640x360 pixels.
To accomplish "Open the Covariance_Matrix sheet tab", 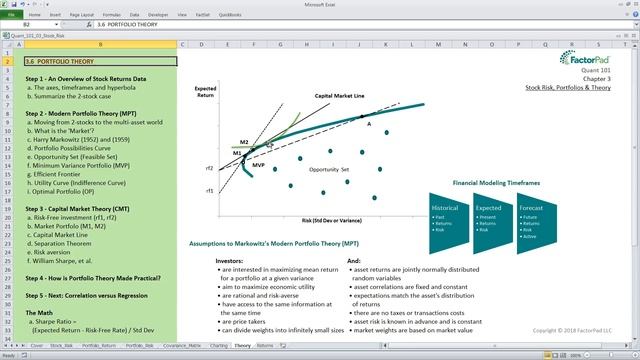I will tap(182, 346).
